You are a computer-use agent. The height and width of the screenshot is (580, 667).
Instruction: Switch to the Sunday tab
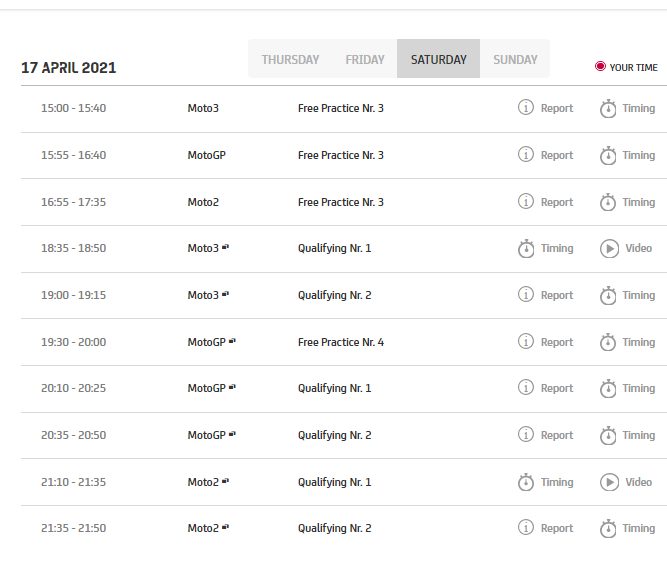pos(515,60)
